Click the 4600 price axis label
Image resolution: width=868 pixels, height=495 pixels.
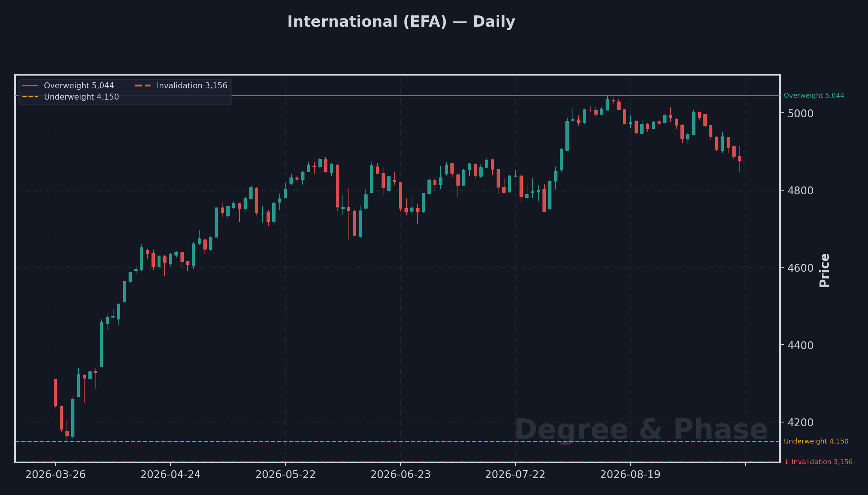click(800, 268)
